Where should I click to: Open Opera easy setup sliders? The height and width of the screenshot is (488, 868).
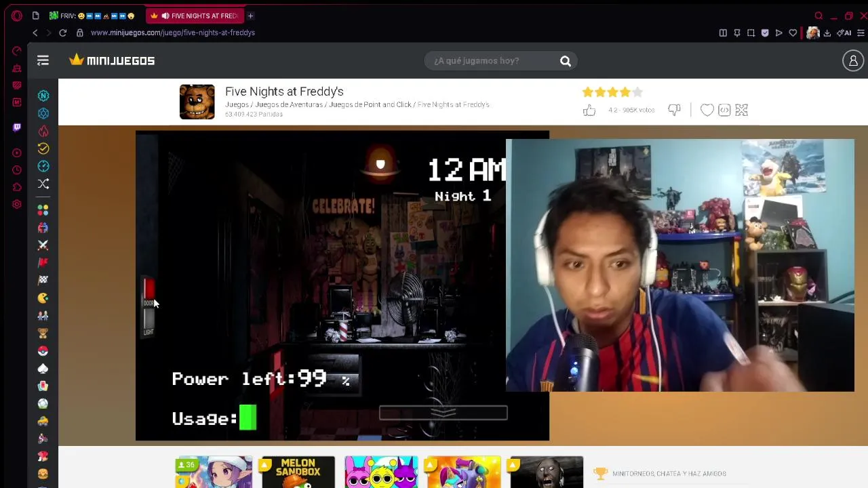point(861,33)
